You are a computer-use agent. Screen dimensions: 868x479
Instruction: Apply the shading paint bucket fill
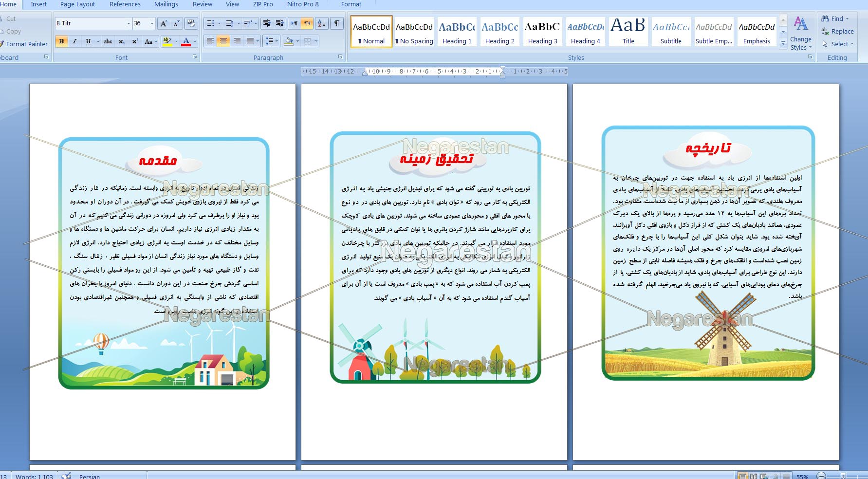click(x=289, y=41)
